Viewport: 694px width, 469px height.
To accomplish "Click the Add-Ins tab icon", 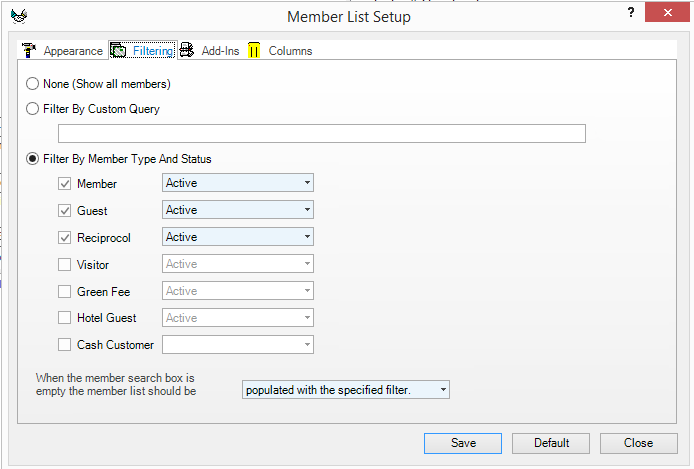I will [187, 51].
